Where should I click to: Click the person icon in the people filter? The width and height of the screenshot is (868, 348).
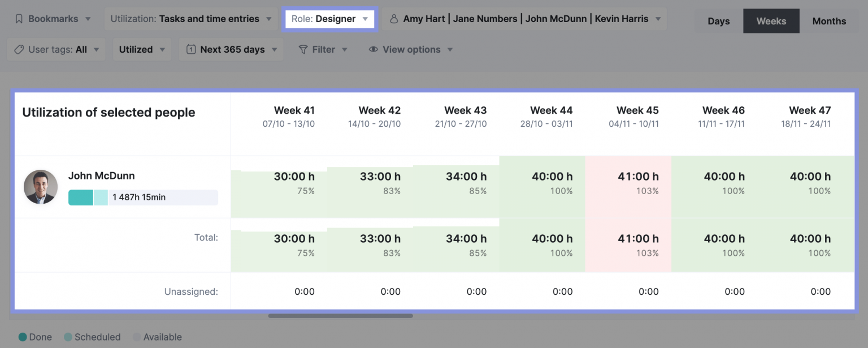coord(394,19)
